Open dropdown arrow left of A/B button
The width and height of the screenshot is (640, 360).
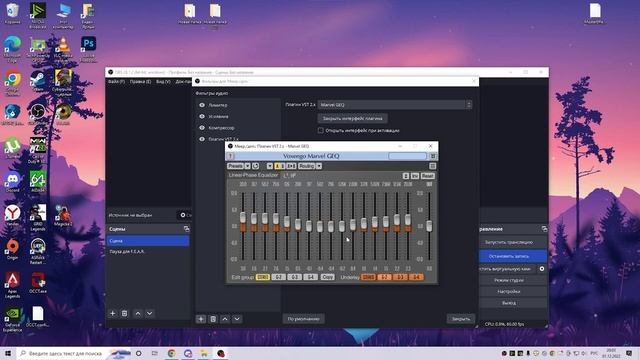coord(270,166)
